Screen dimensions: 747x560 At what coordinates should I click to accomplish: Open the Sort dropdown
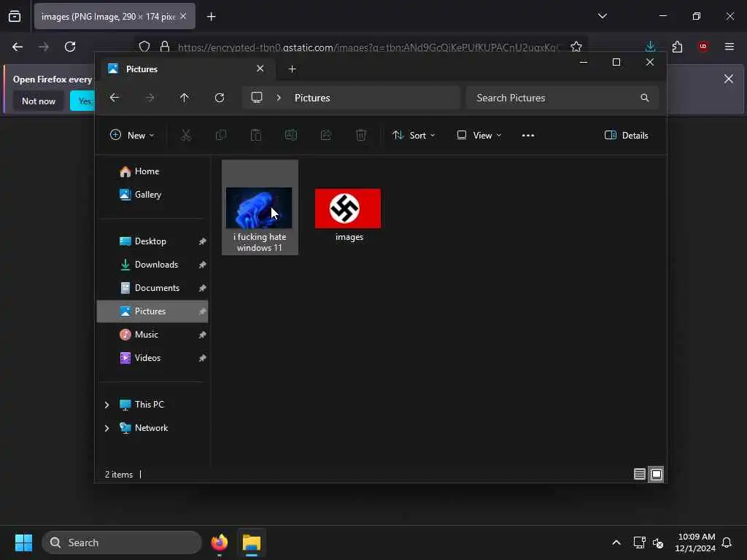pos(414,136)
